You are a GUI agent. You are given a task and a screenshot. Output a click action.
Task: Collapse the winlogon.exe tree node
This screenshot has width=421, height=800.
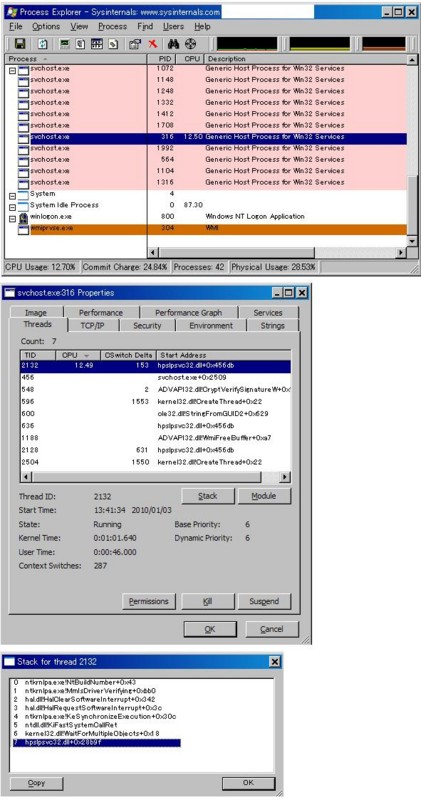pos(13,218)
